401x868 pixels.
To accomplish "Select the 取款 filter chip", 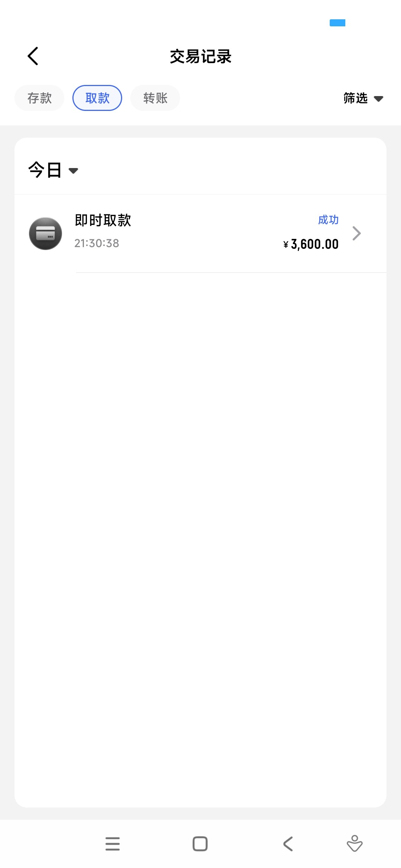I will coord(97,98).
